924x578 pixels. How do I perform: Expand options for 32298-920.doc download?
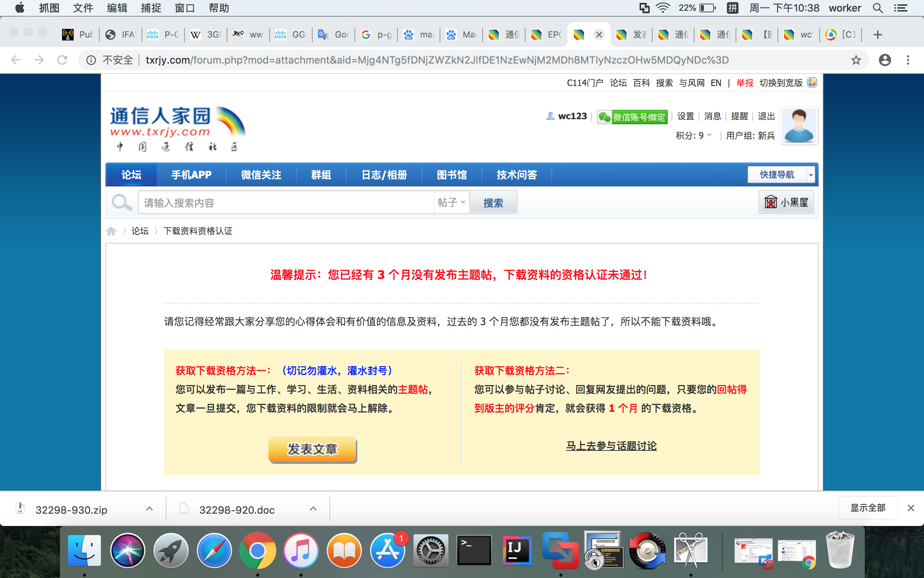tap(313, 508)
